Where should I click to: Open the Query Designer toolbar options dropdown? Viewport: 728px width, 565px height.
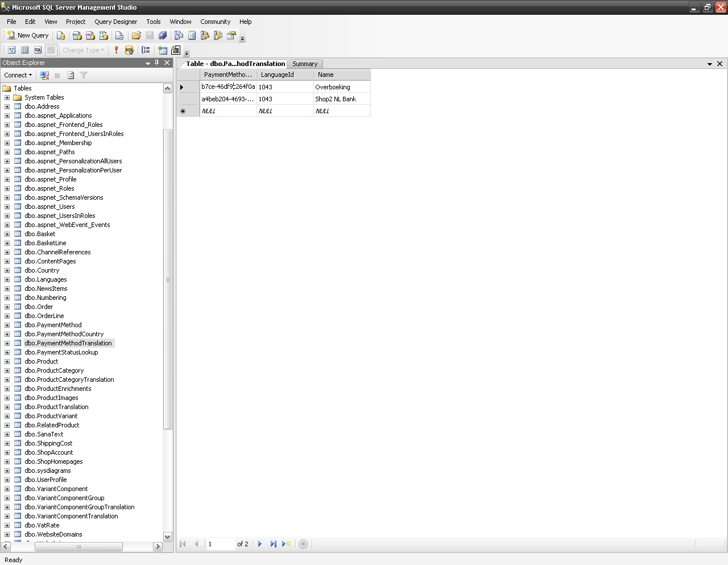(x=187, y=52)
